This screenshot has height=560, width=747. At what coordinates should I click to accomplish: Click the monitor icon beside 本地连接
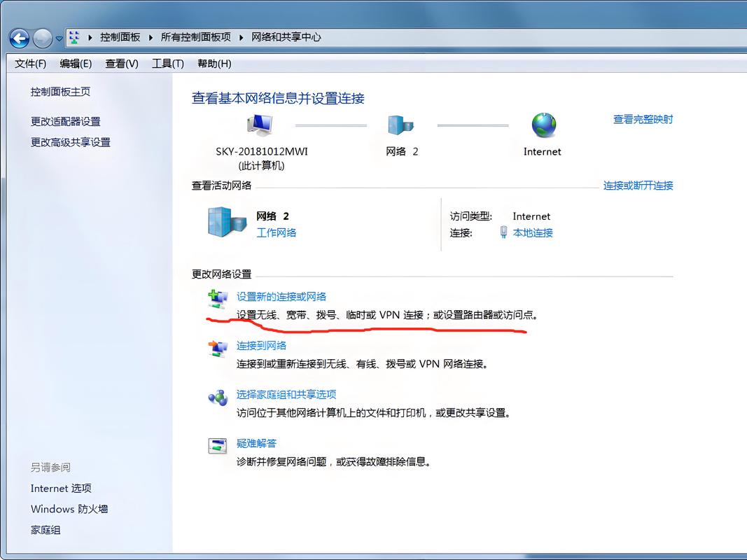click(503, 233)
